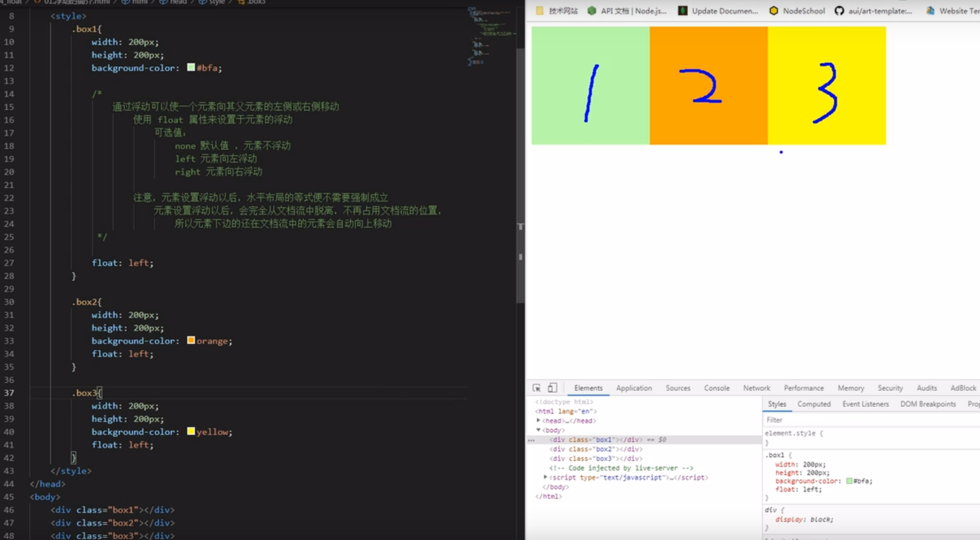Image resolution: width=980 pixels, height=540 pixels.
Task: Click the '<body>' tag on editor line 45
Action: coord(45,497)
